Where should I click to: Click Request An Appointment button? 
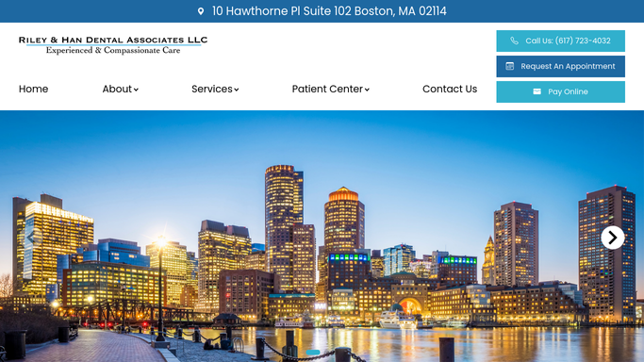561,66
